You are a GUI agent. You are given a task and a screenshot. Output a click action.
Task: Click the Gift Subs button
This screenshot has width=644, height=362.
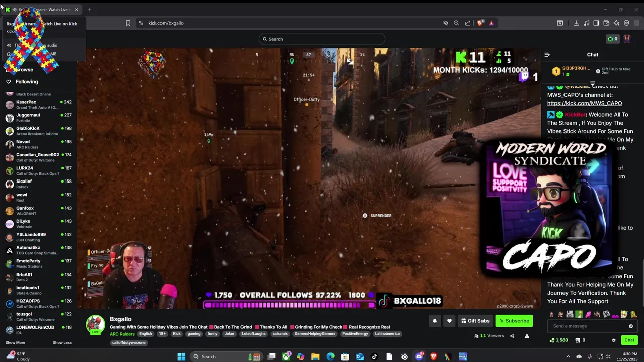pos(474,321)
